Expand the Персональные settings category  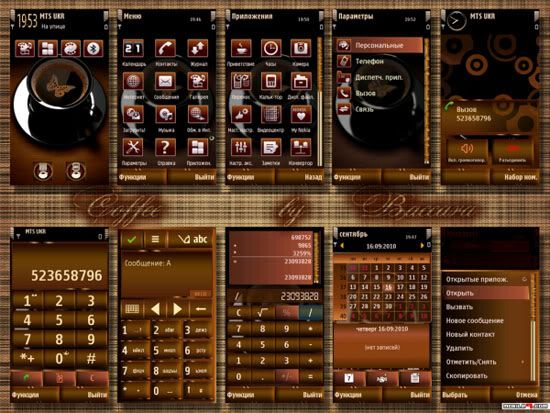(x=379, y=45)
